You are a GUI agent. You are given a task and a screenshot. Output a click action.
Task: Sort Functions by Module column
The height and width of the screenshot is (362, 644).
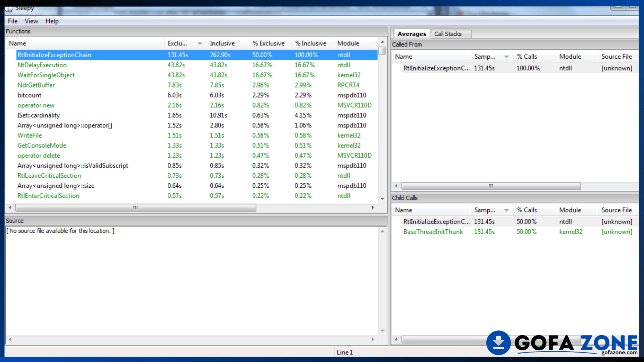[x=355, y=43]
